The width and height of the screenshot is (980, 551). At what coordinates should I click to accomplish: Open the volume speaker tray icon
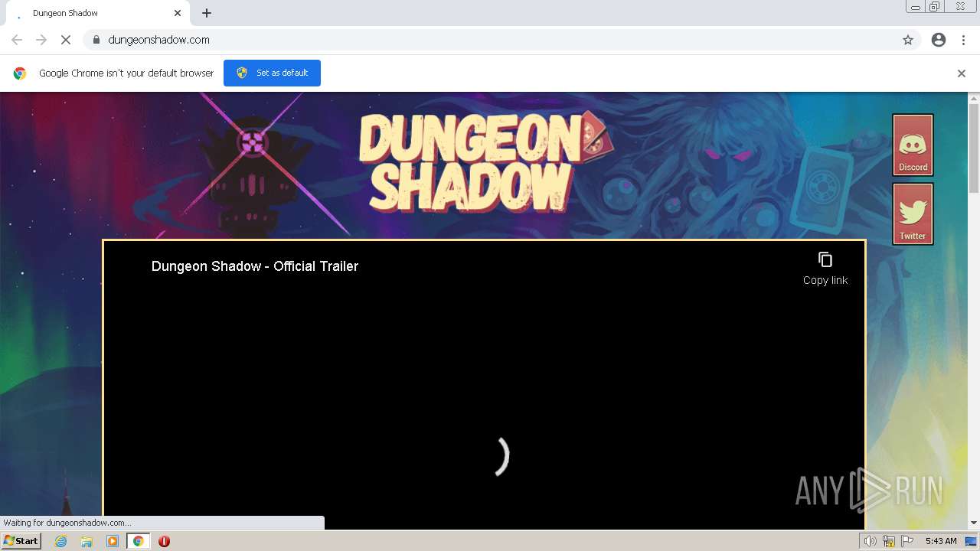pos(871,541)
